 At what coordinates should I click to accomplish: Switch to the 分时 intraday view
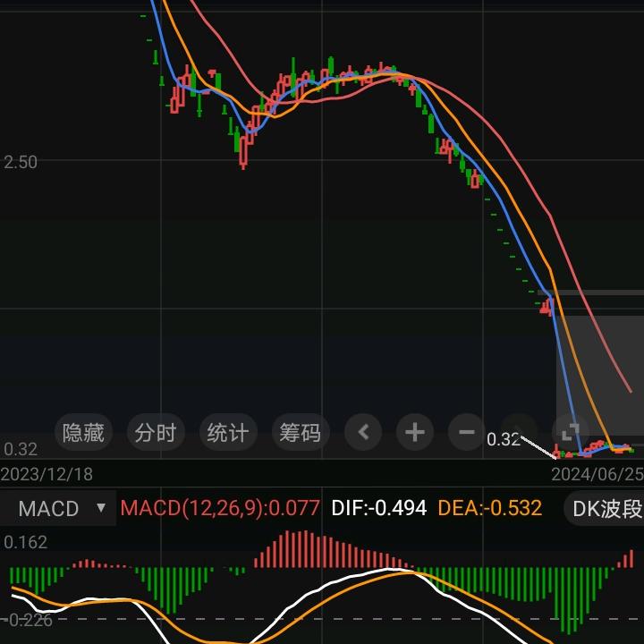tap(156, 433)
